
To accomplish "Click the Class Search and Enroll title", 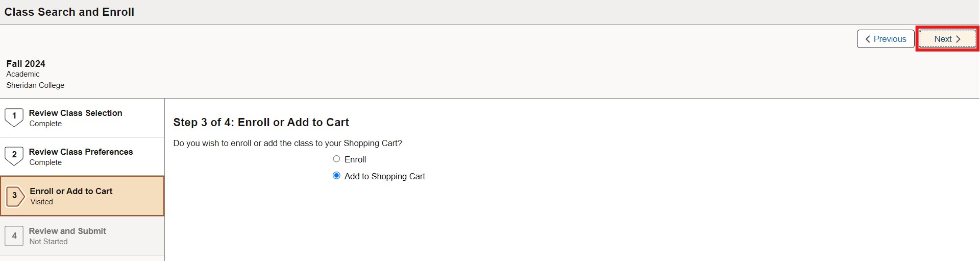I will pos(69,12).
